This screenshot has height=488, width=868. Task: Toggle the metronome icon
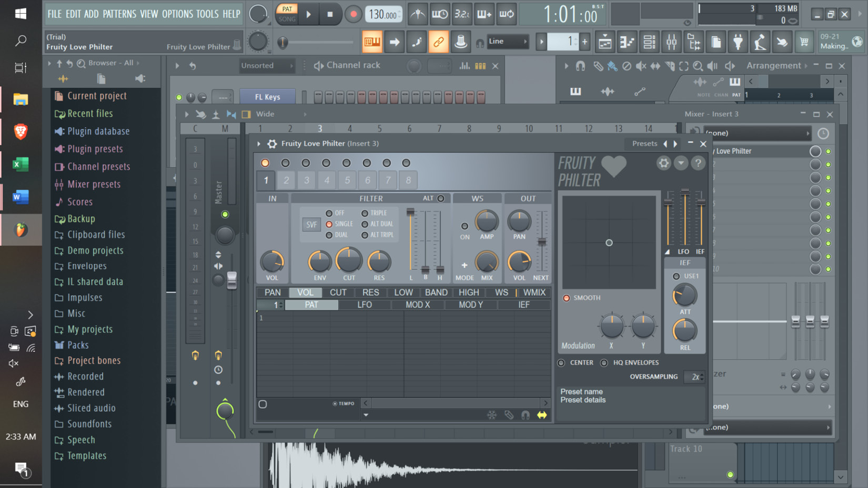417,14
